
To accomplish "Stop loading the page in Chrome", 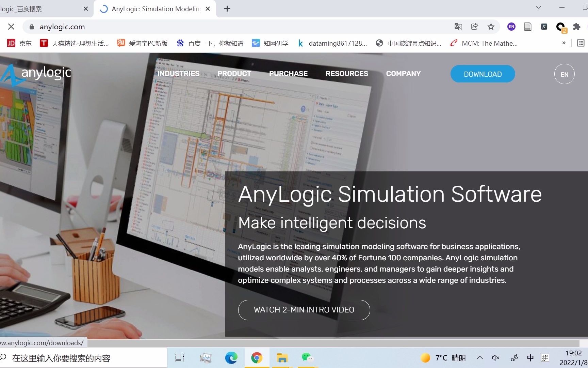I will 11,27.
